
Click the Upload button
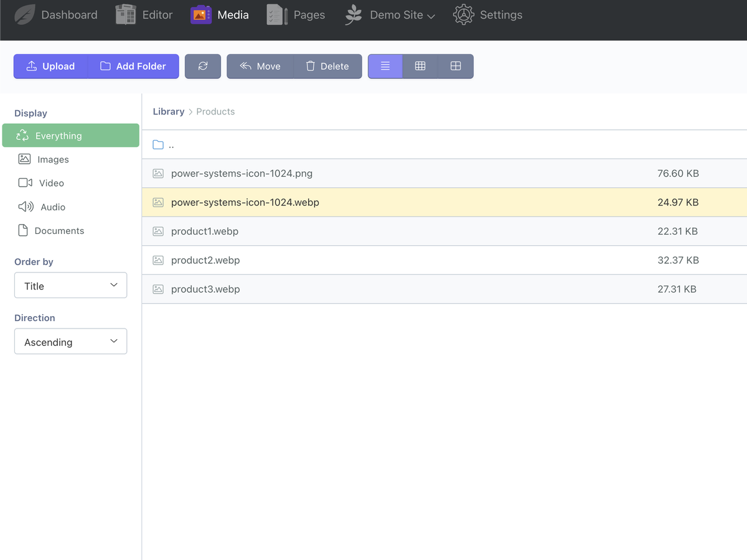click(50, 67)
